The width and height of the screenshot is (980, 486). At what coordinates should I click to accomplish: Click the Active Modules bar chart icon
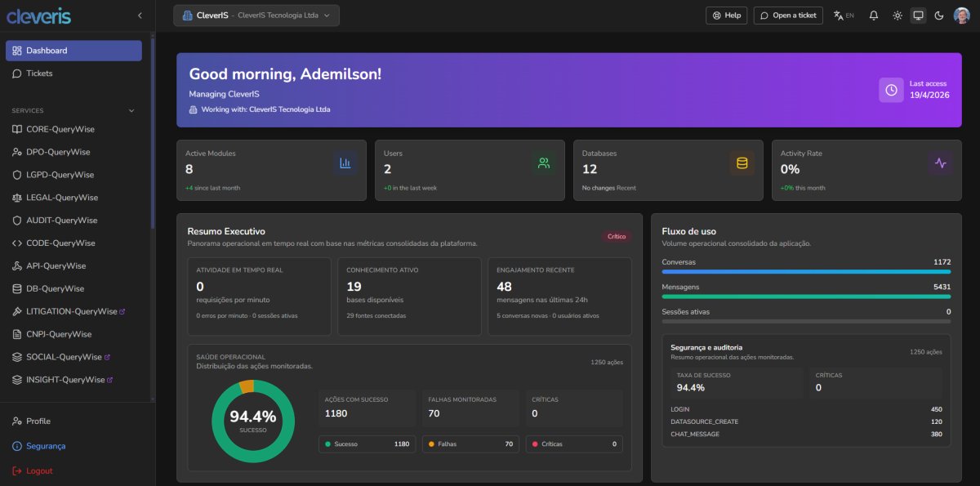[345, 163]
